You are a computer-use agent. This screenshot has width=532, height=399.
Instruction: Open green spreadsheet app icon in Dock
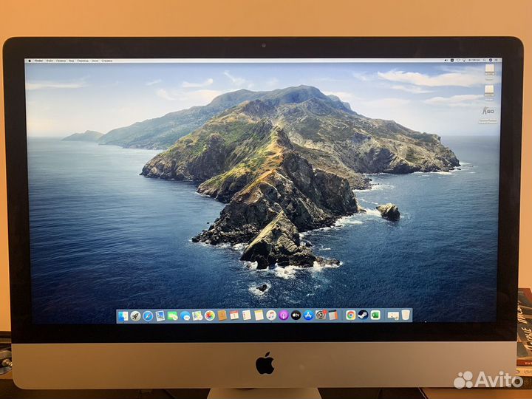coord(375,315)
